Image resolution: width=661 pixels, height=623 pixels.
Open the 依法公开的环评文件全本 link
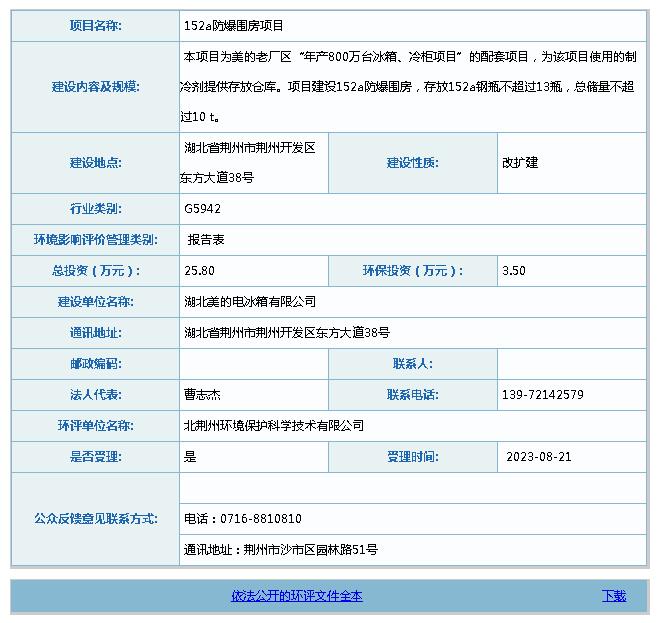pyautogui.click(x=297, y=596)
